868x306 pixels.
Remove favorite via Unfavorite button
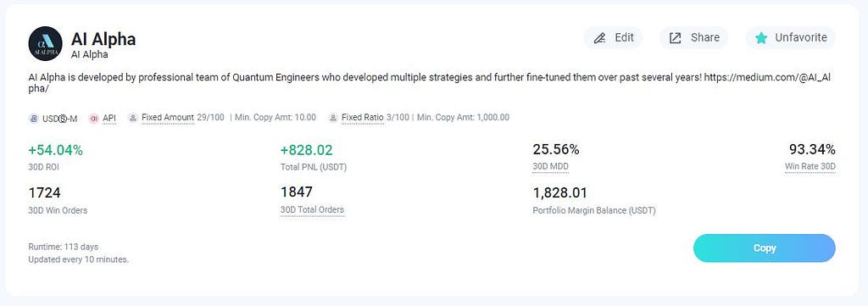tap(791, 37)
